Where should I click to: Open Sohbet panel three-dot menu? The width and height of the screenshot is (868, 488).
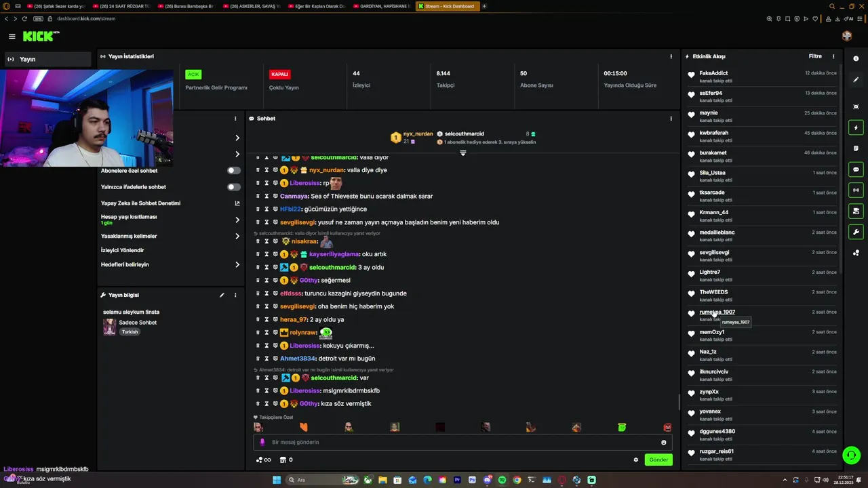[x=671, y=119]
